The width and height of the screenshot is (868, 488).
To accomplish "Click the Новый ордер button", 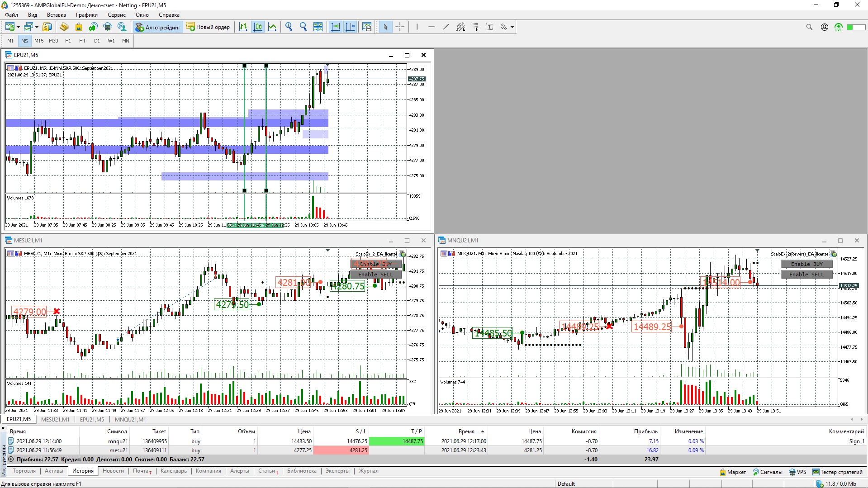I will (208, 27).
